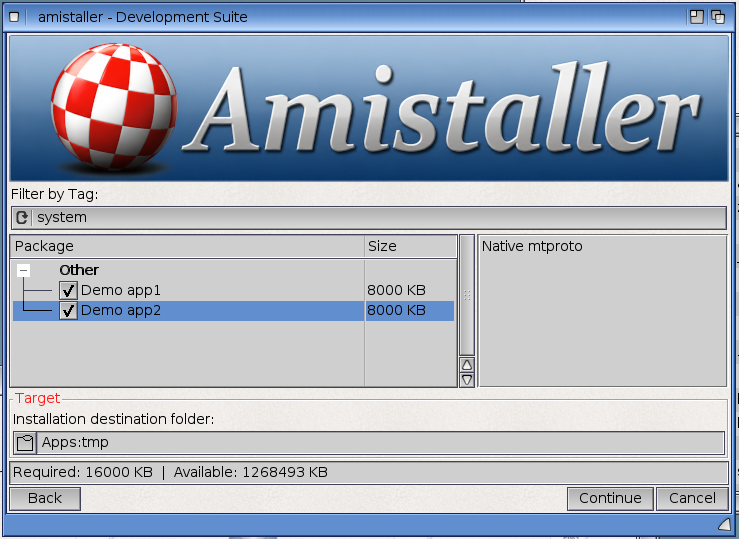Image resolution: width=739 pixels, height=539 pixels.
Task: Click the Amistaller banner image
Action: click(369, 108)
